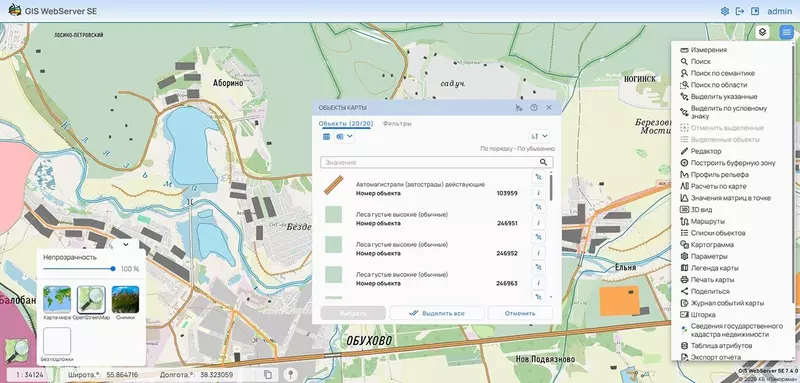Click the logout icon in header

pyautogui.click(x=740, y=11)
